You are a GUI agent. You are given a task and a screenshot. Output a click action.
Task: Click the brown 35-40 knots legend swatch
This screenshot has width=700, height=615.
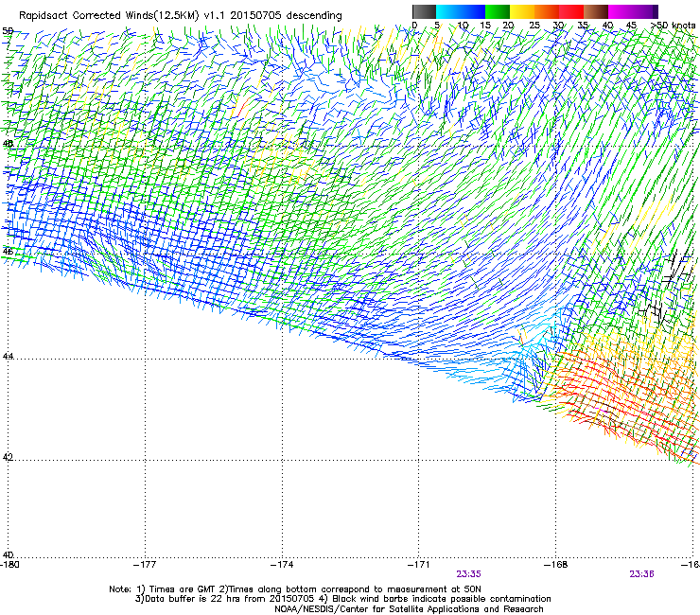[x=596, y=11]
